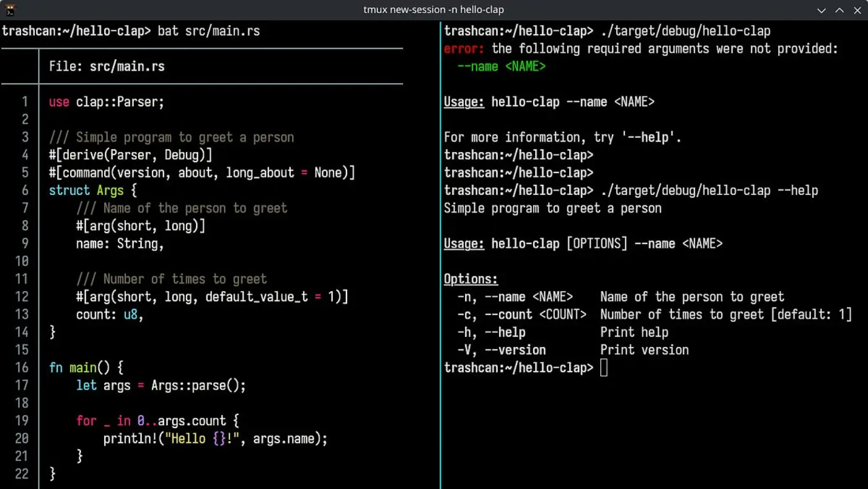Image resolution: width=868 pixels, height=489 pixels.
Task: Click the './target/debug/hello-clap --help' command
Action: coord(709,191)
